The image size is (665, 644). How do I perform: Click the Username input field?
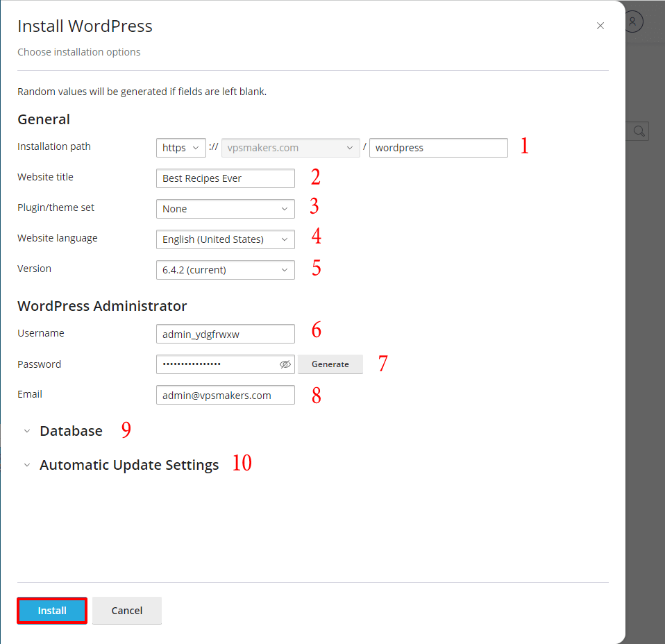[225, 334]
